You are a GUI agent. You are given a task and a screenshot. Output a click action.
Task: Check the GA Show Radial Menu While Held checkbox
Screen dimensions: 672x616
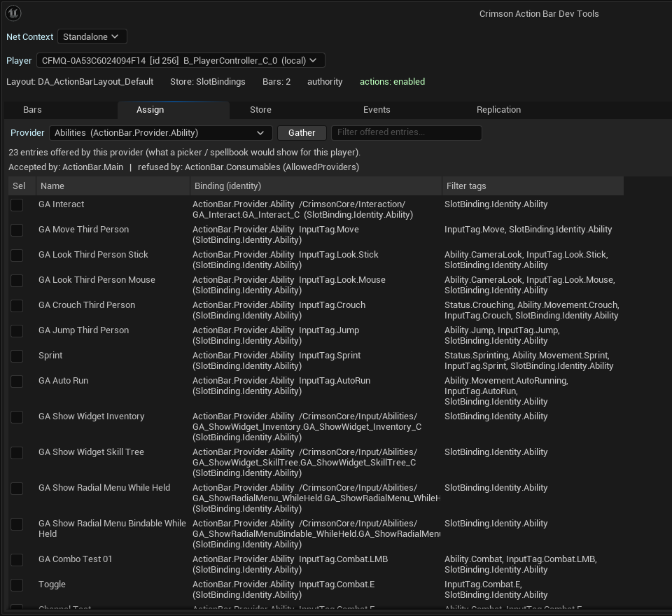[x=17, y=489]
